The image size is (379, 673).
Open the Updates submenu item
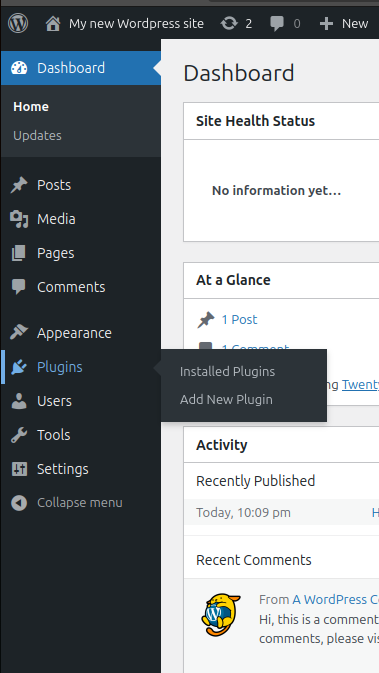pos(37,135)
